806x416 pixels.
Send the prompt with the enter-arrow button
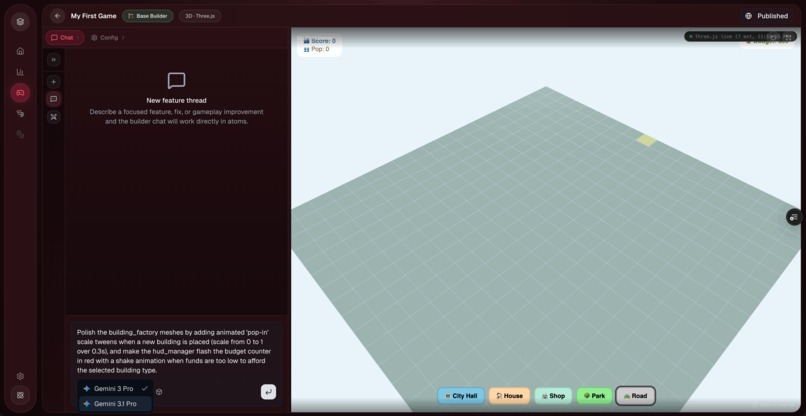(x=268, y=392)
